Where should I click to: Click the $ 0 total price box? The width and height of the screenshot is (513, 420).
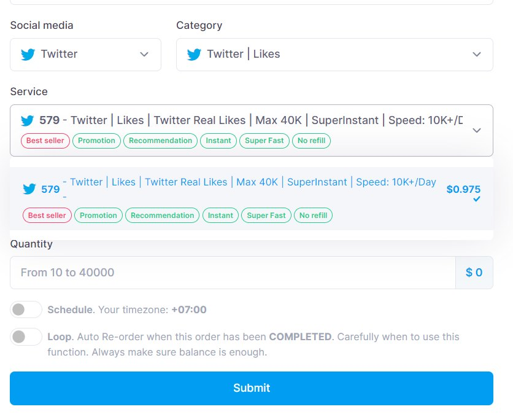[474, 273]
